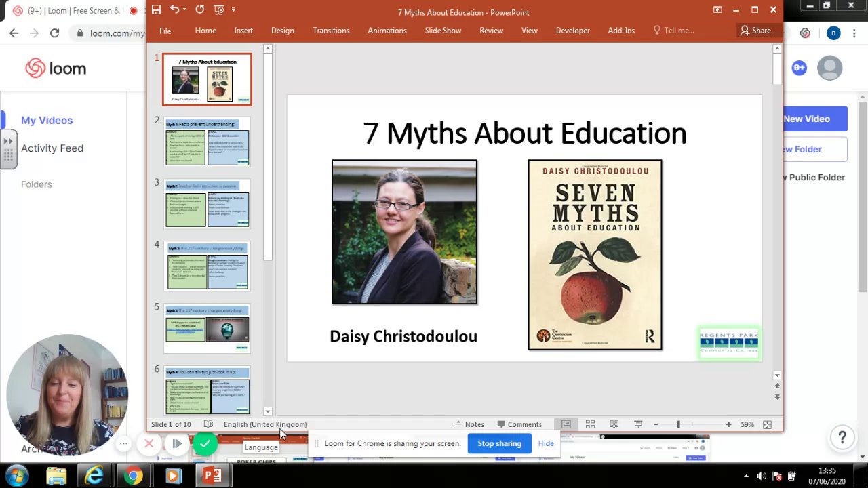Toggle the Notes pane from status bar
The image size is (868, 488).
(x=469, y=424)
